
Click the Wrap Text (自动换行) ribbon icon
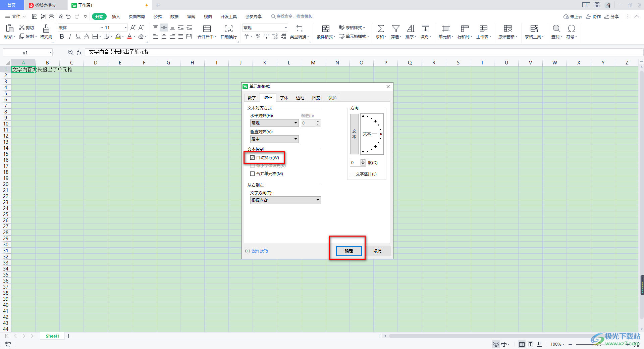229,29
